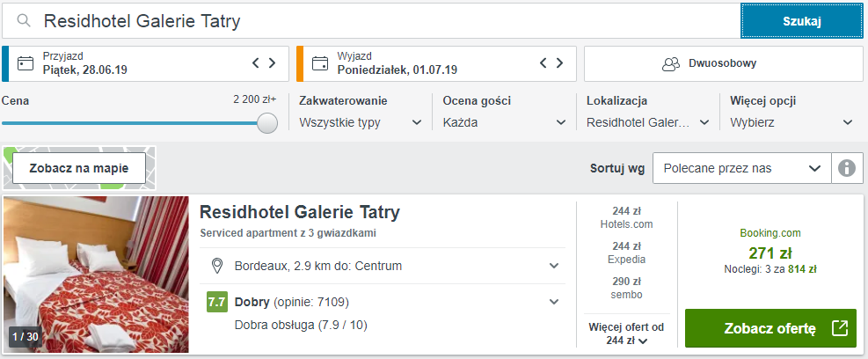Open the Dwuosobowy room type selector
868x359 pixels.
pyautogui.click(x=723, y=63)
